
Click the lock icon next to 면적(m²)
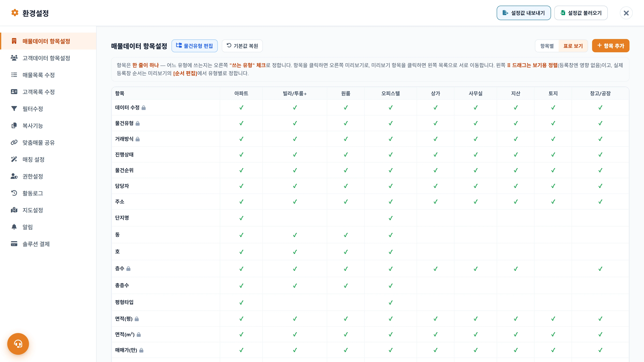(x=139, y=335)
